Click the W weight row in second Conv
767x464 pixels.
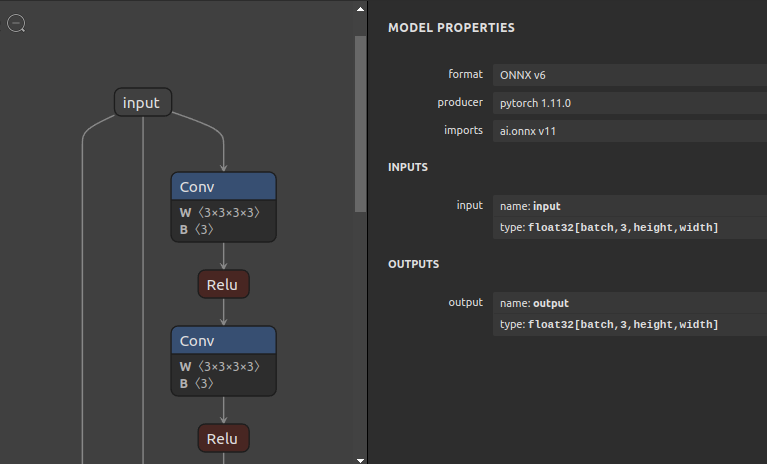click(223, 366)
